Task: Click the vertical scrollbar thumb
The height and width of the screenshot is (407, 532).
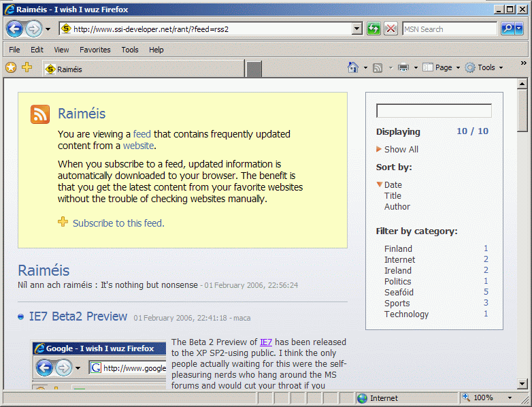Action: point(522,110)
